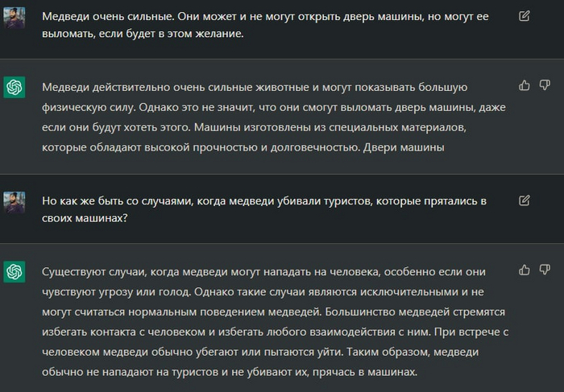Thumbs up the first ChatGPT reply

pos(525,85)
